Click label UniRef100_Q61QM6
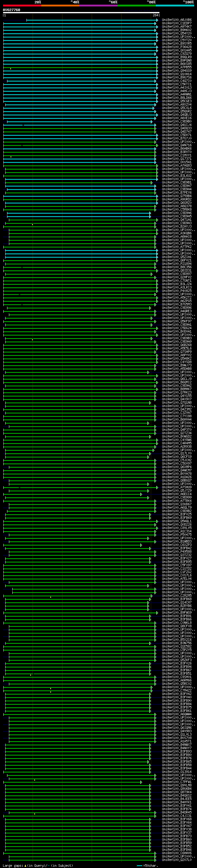 (177, 728)
